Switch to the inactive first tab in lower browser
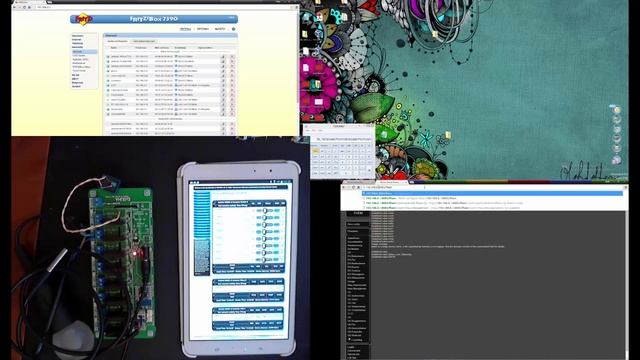 [358, 182]
